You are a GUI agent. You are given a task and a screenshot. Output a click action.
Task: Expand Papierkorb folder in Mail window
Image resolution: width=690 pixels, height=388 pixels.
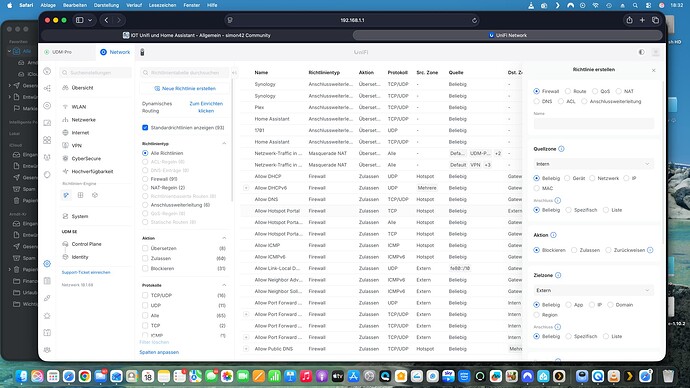pos(10,269)
